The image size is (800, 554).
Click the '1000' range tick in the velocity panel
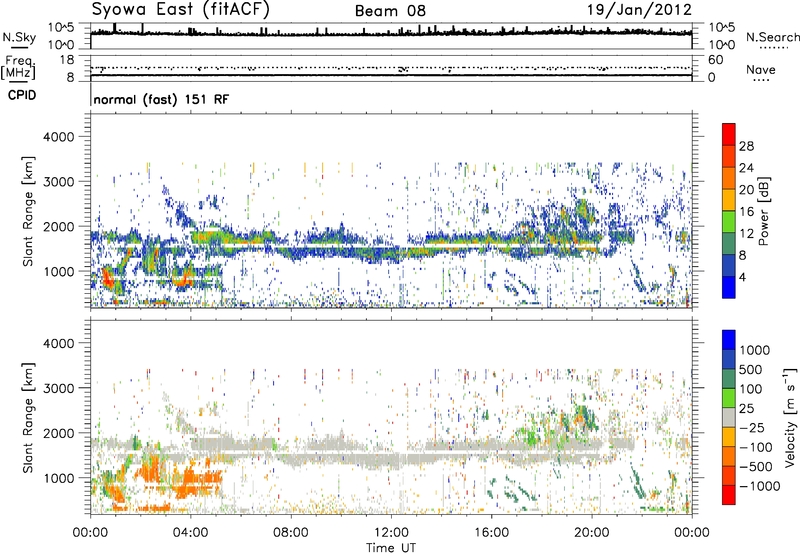58,478
